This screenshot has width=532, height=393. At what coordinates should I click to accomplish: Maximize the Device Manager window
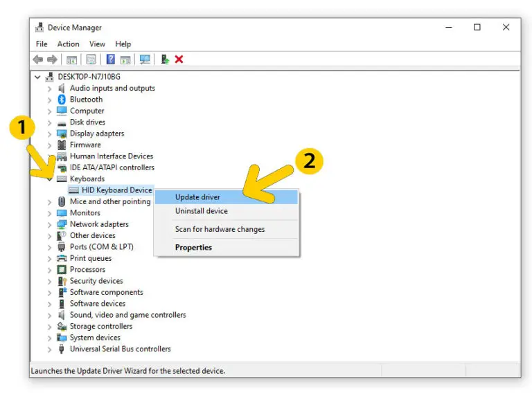pos(477,28)
